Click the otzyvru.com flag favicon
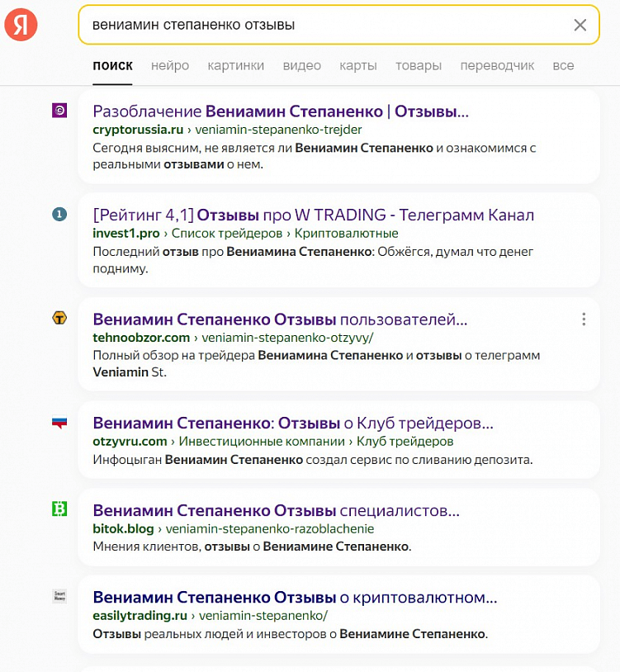This screenshot has height=672, width=620. click(59, 420)
